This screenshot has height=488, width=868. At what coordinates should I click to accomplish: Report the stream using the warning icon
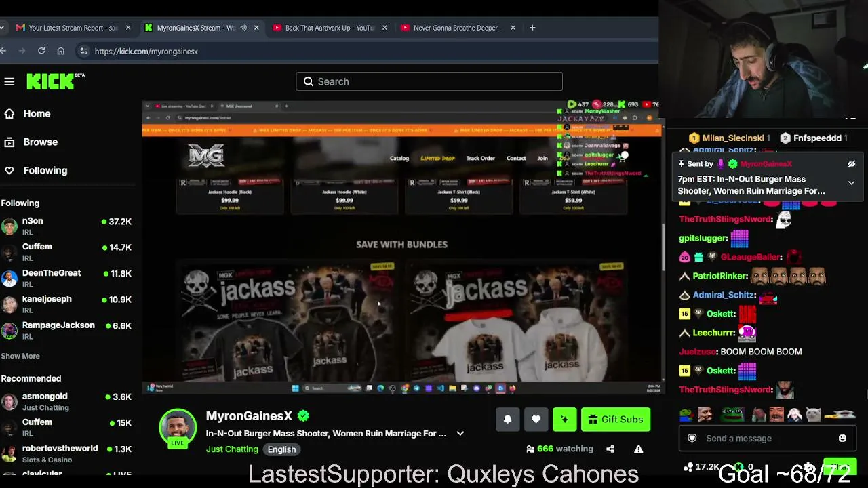pyautogui.click(x=638, y=449)
